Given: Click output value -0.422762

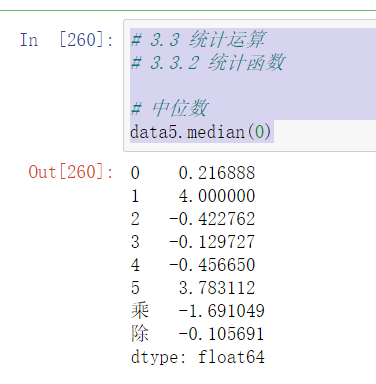Looking at the screenshot, I should coord(212,219).
